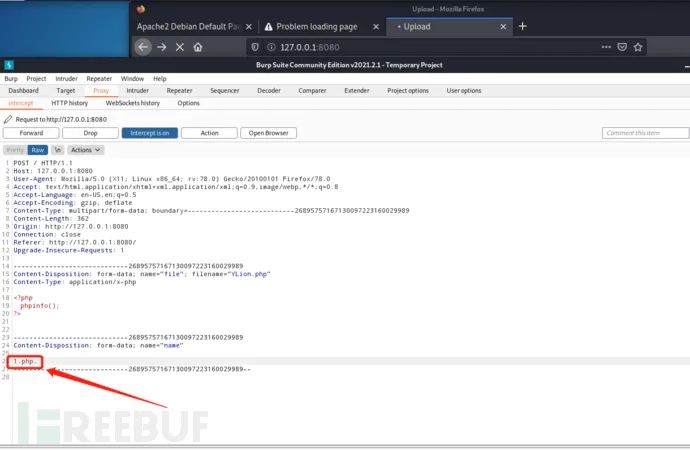690x451 pixels.
Task: Click Open Browser button
Action: [x=268, y=133]
